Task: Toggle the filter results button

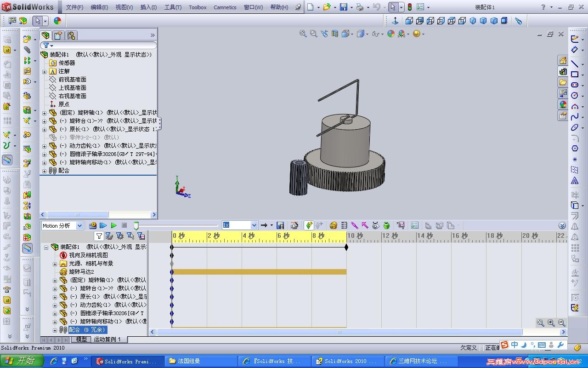Action: pos(141,236)
